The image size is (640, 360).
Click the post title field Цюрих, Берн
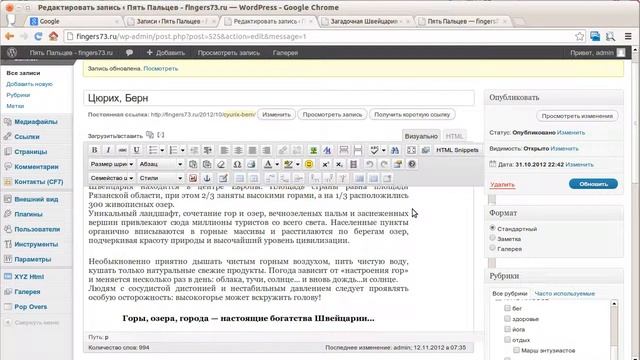279,98
